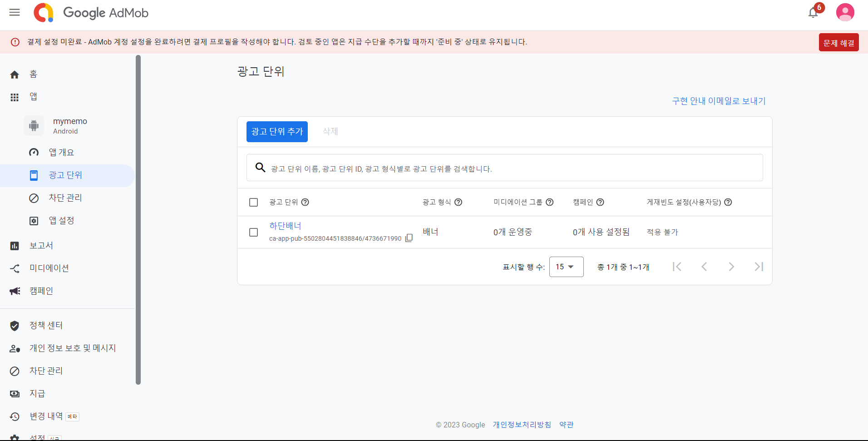Go to the first page of results
Image resolution: width=868 pixels, height=441 pixels.
click(677, 267)
